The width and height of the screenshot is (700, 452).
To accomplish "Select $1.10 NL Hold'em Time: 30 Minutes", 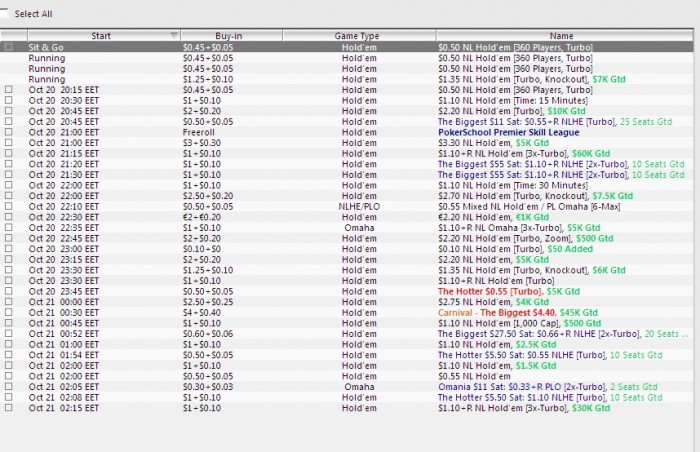I will 513,185.
